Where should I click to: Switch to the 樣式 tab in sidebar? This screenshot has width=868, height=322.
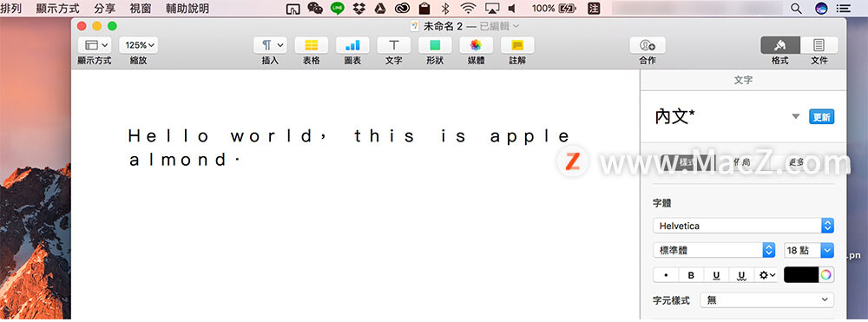pyautogui.click(x=687, y=162)
